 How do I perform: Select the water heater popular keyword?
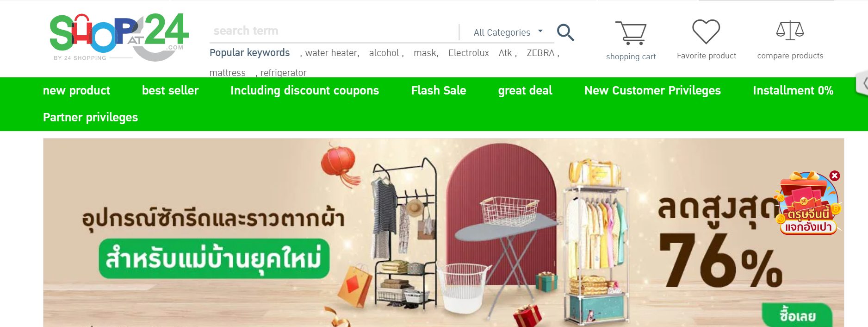click(332, 53)
